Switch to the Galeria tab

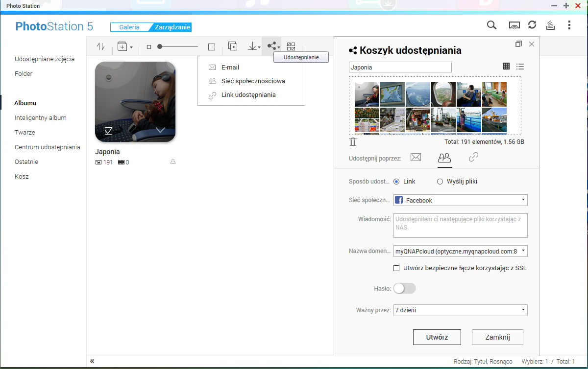click(129, 27)
